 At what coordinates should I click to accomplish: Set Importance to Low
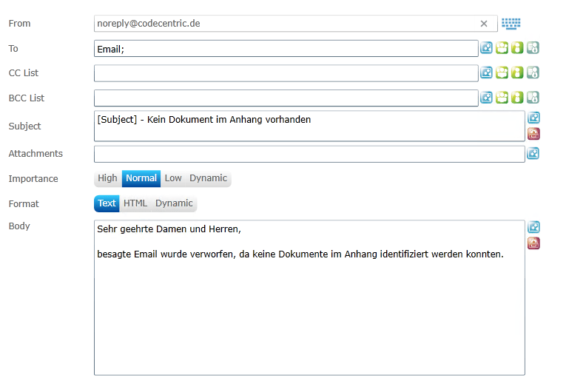pos(173,178)
